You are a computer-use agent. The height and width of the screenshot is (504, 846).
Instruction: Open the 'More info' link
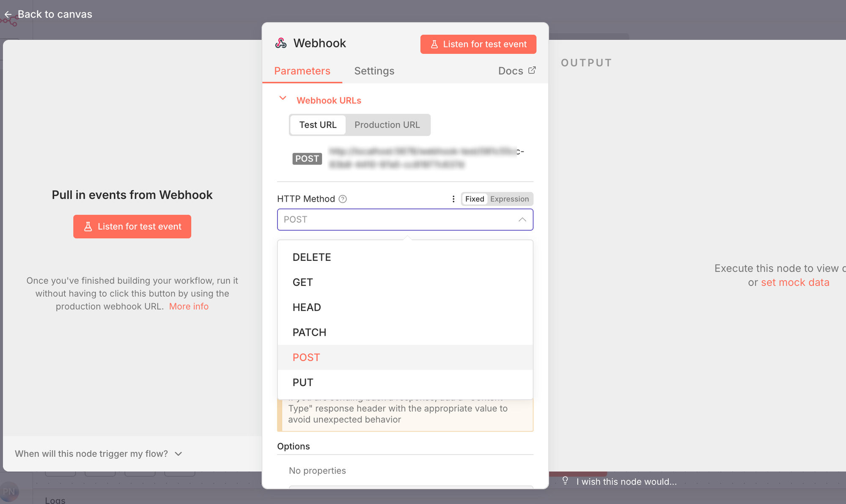(189, 306)
